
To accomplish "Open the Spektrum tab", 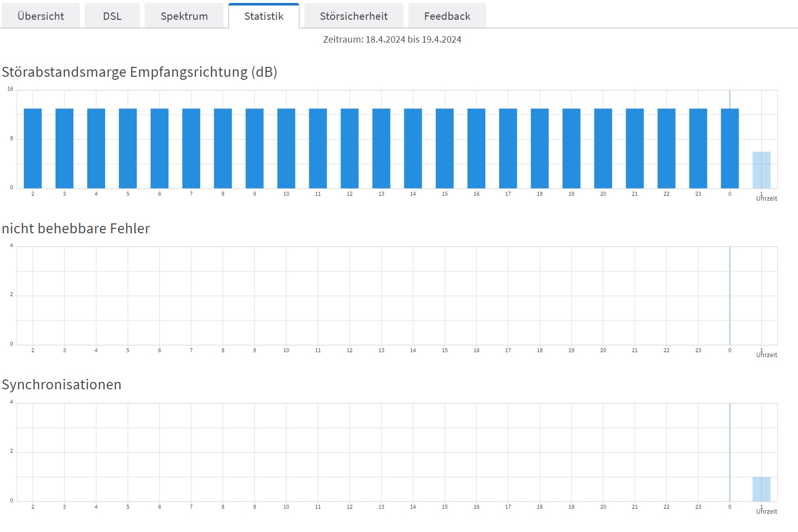I will pyautogui.click(x=184, y=16).
